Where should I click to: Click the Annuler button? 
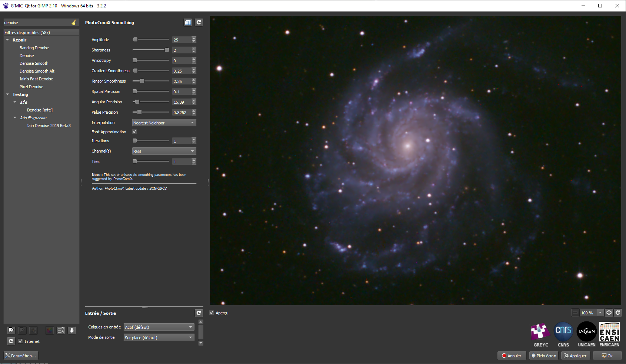(x=512, y=355)
